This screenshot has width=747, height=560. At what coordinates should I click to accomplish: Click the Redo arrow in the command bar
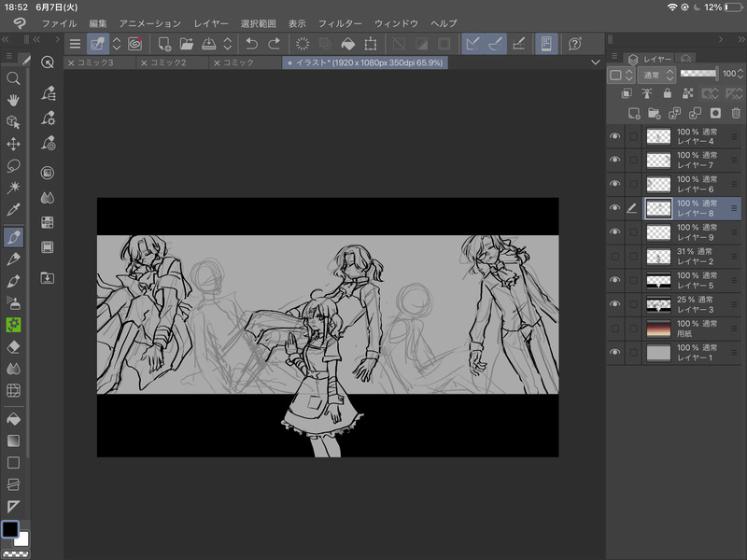pos(274,44)
